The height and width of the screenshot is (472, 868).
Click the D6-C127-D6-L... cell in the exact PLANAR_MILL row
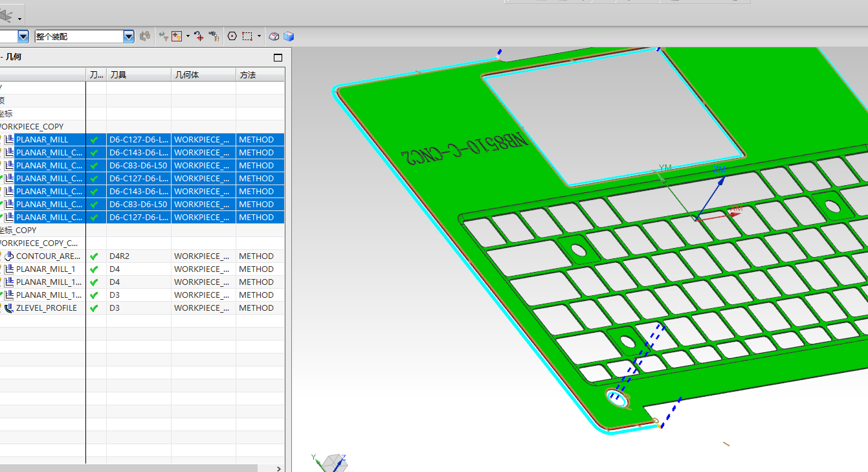click(x=139, y=140)
